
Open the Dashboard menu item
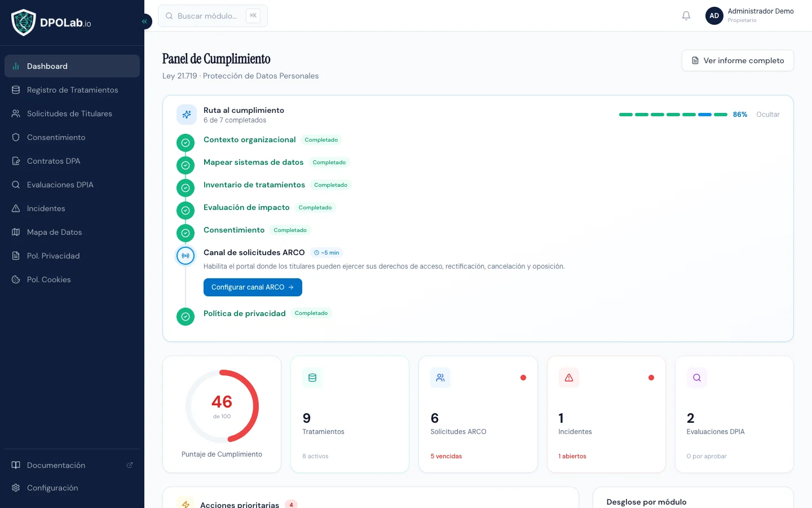click(72, 66)
